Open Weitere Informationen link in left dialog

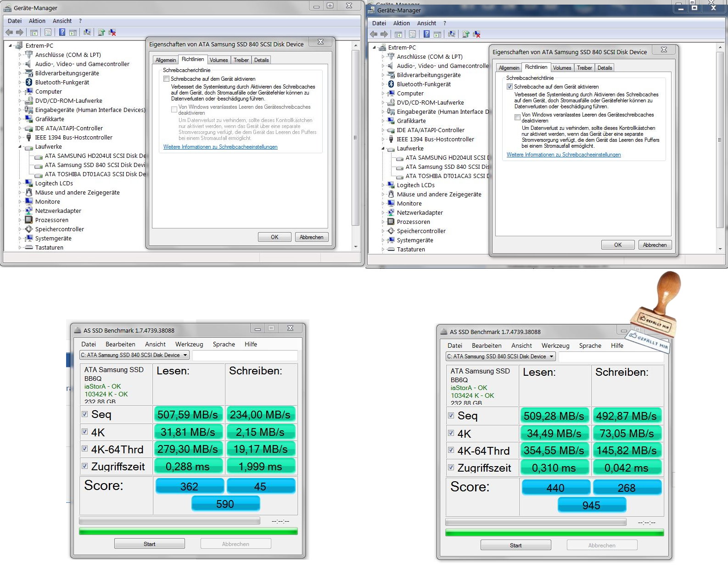click(220, 147)
